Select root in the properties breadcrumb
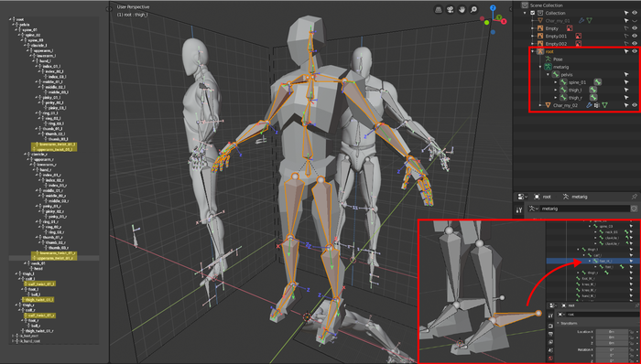The height and width of the screenshot is (364, 641). pyautogui.click(x=542, y=197)
